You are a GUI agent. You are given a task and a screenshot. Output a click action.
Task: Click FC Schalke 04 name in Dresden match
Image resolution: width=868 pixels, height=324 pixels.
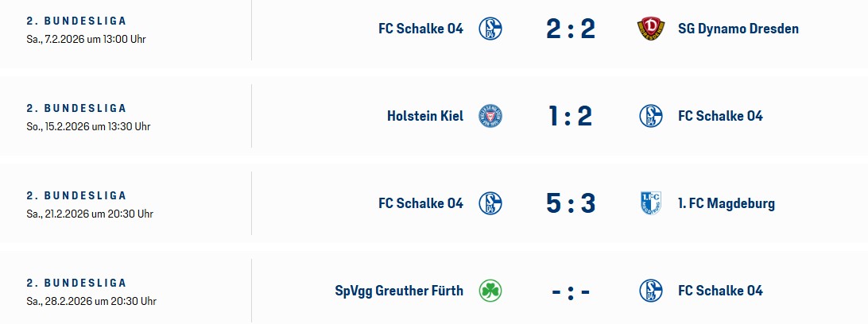point(420,29)
